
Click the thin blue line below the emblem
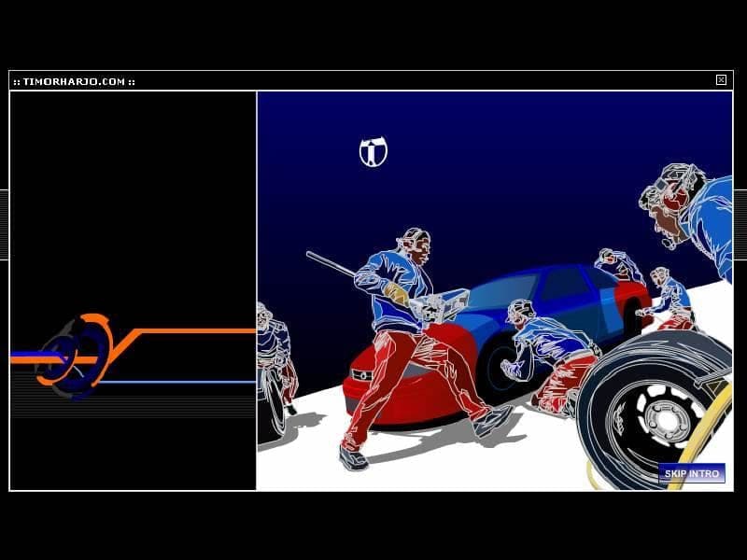coord(177,382)
